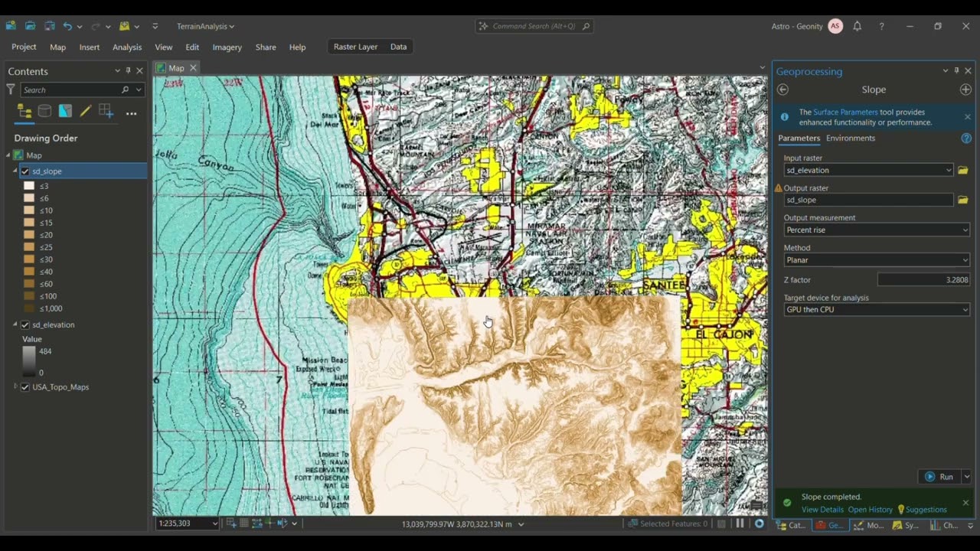Switch to the Data contextual tab

click(398, 47)
